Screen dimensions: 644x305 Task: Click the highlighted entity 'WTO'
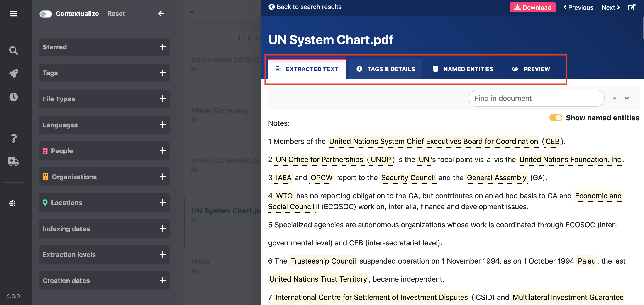[284, 196]
